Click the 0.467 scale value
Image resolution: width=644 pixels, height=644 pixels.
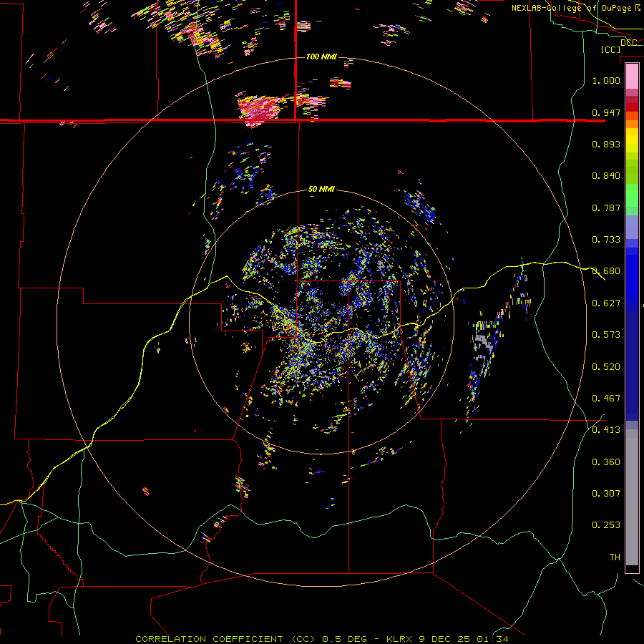tap(606, 398)
